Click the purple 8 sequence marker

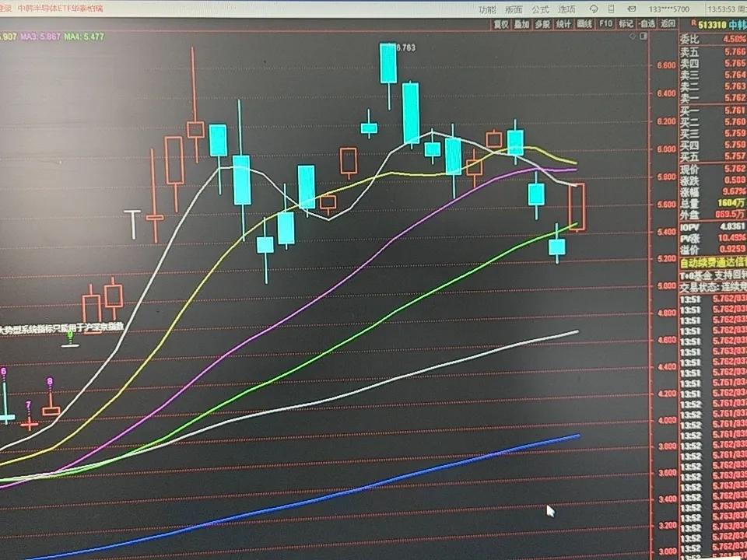pyautogui.click(x=50, y=381)
